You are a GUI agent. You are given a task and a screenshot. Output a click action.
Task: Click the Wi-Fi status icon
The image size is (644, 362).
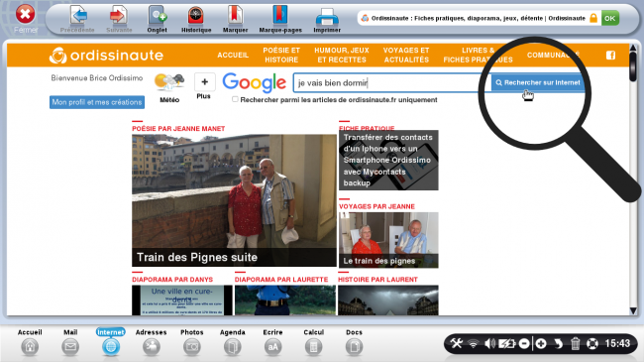[474, 343]
